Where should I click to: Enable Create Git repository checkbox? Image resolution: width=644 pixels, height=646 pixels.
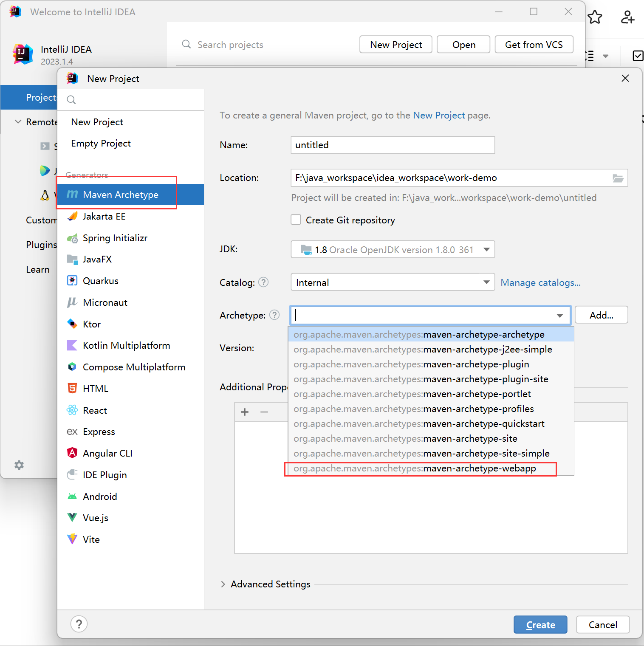click(x=296, y=220)
